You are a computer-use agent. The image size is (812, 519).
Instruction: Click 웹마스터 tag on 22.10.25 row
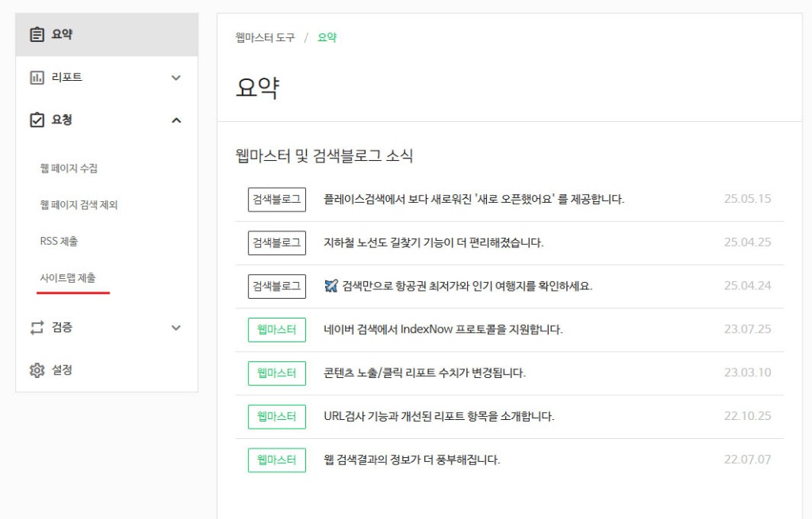click(277, 417)
